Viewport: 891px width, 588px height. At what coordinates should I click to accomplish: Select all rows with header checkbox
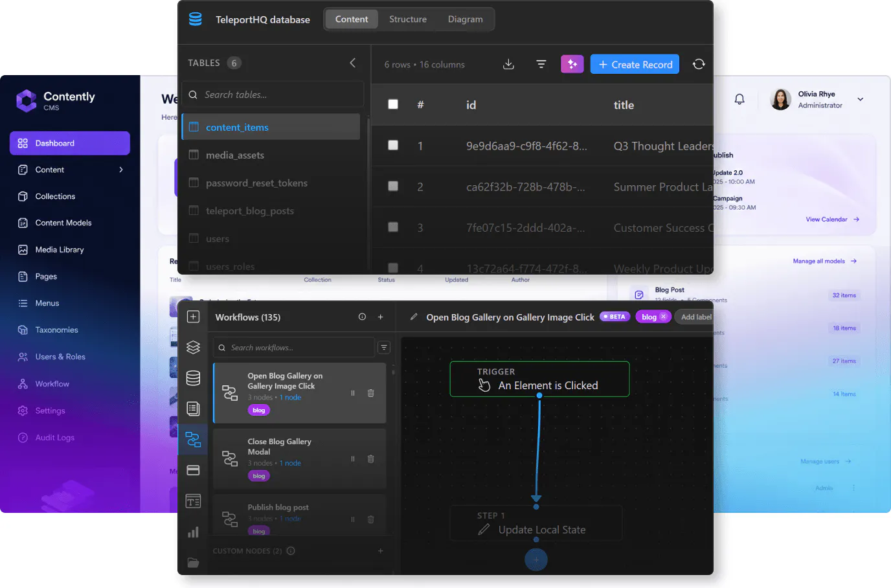(393, 104)
